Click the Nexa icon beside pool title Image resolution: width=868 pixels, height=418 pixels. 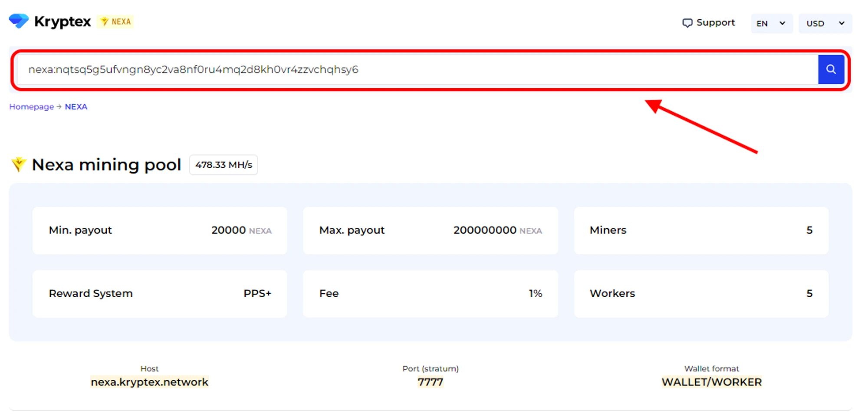(19, 164)
